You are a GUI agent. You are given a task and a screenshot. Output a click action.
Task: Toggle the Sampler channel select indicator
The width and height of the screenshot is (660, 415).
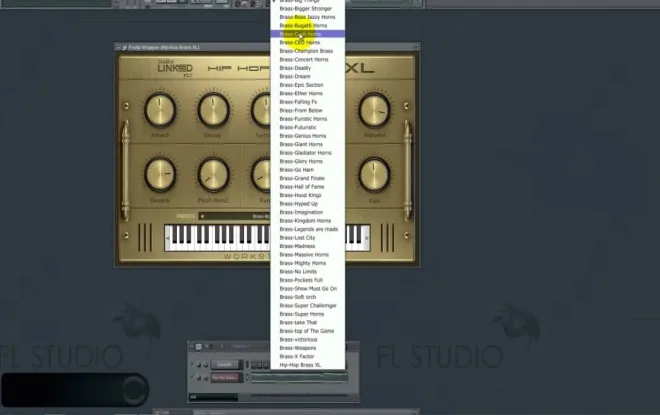(248, 364)
